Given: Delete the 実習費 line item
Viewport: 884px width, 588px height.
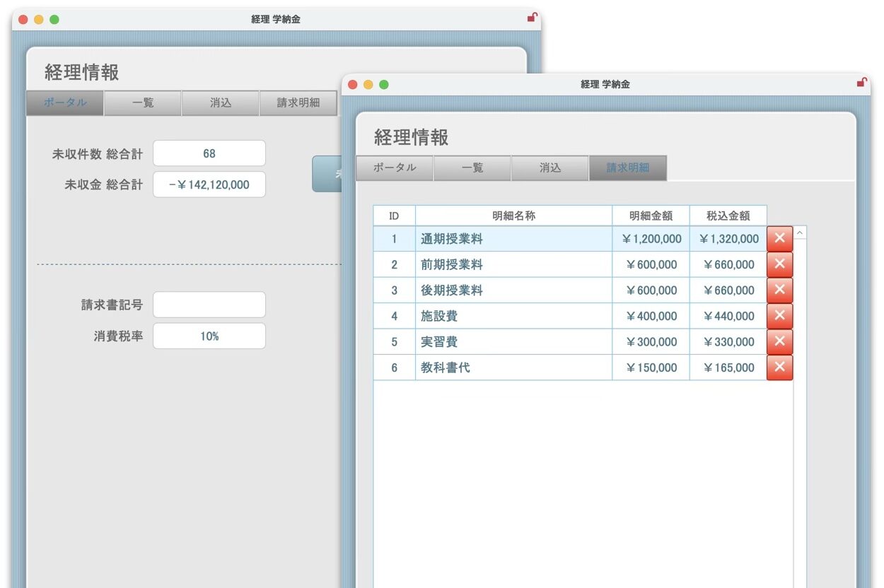Looking at the screenshot, I should [x=779, y=341].
